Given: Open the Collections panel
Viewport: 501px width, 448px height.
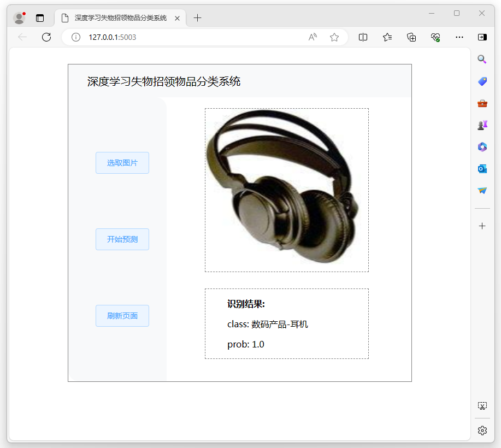Looking at the screenshot, I should (411, 37).
